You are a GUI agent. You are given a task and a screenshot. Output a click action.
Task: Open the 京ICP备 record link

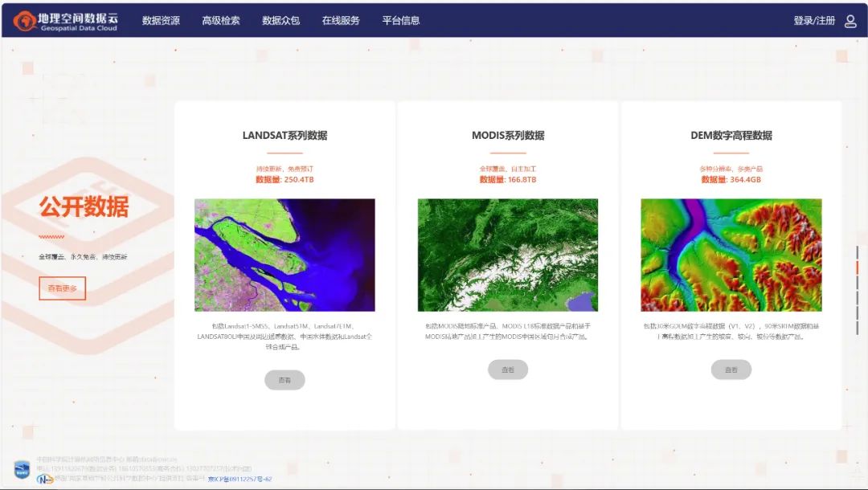click(x=240, y=479)
